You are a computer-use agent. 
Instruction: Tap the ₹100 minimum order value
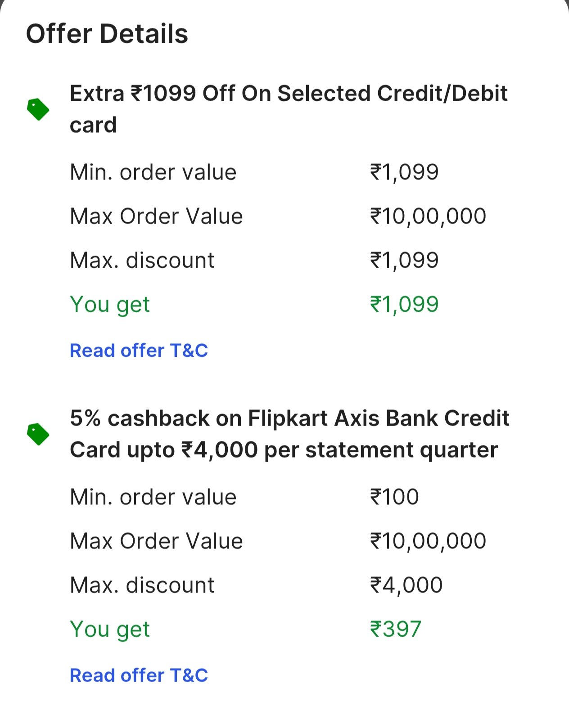[394, 497]
